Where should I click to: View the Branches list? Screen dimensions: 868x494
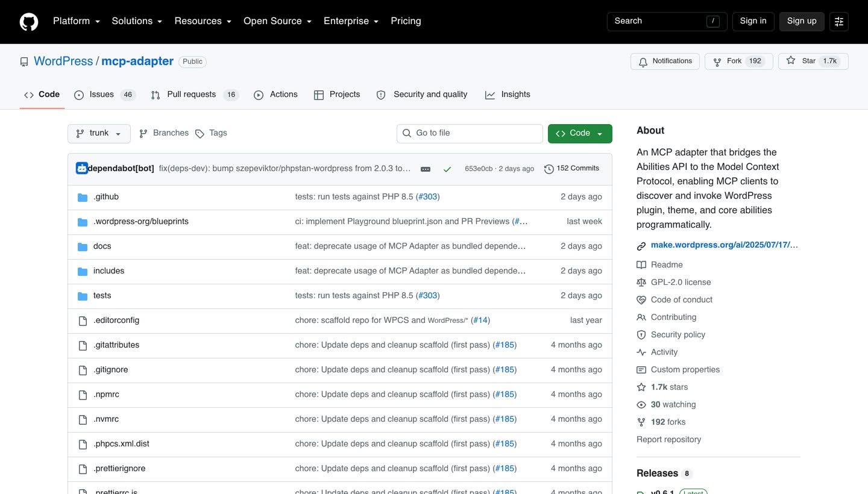(164, 133)
